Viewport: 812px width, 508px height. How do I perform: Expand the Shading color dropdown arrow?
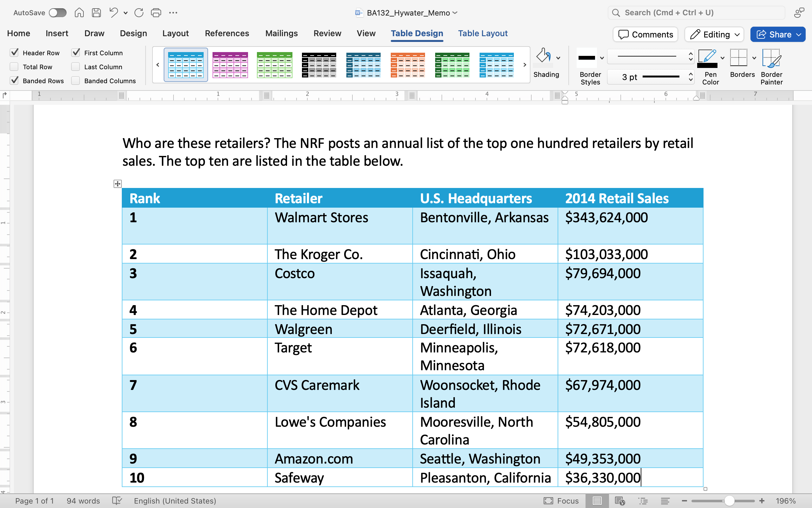coord(558,58)
